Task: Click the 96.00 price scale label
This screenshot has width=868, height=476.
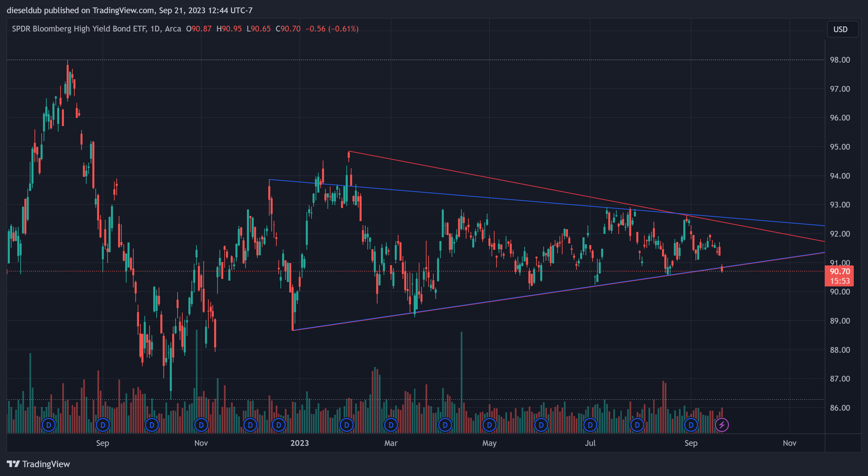Action: (x=840, y=118)
